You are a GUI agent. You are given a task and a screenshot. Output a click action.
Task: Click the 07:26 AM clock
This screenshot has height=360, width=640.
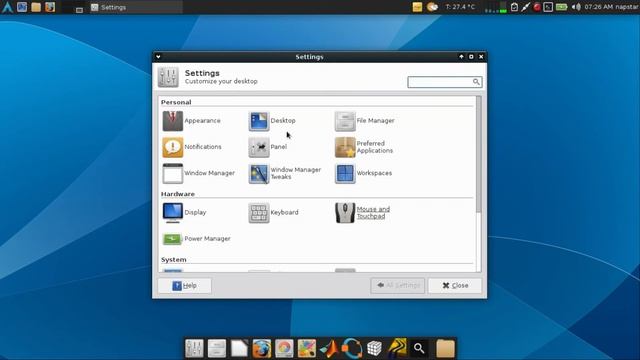598,7
